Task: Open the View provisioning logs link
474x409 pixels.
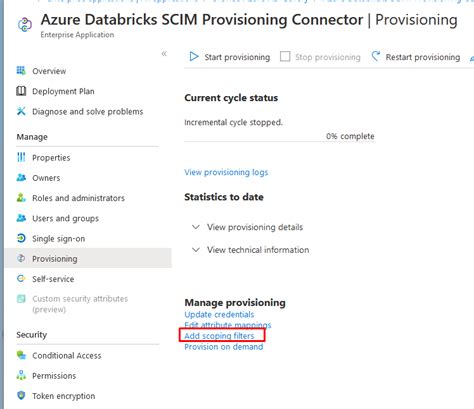Action: pos(226,172)
